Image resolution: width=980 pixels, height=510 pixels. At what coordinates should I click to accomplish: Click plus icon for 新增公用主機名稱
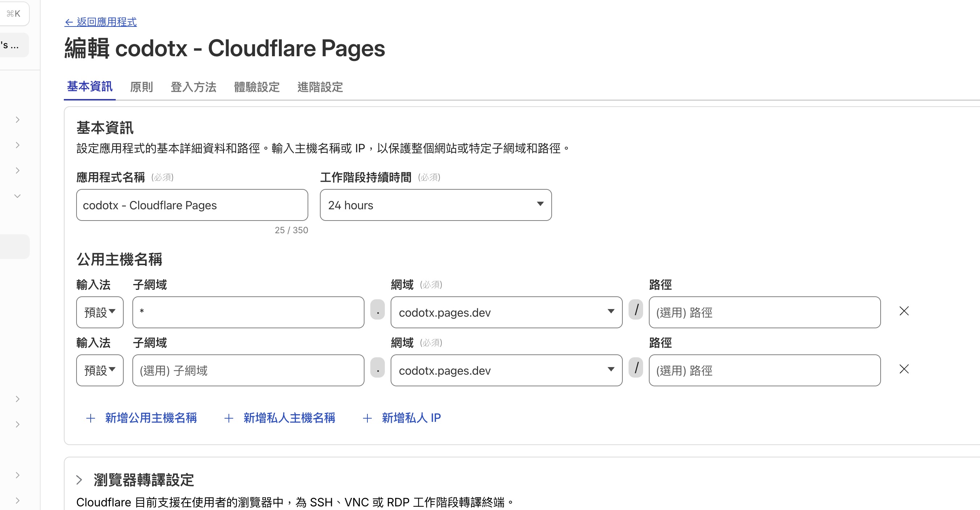coord(91,418)
